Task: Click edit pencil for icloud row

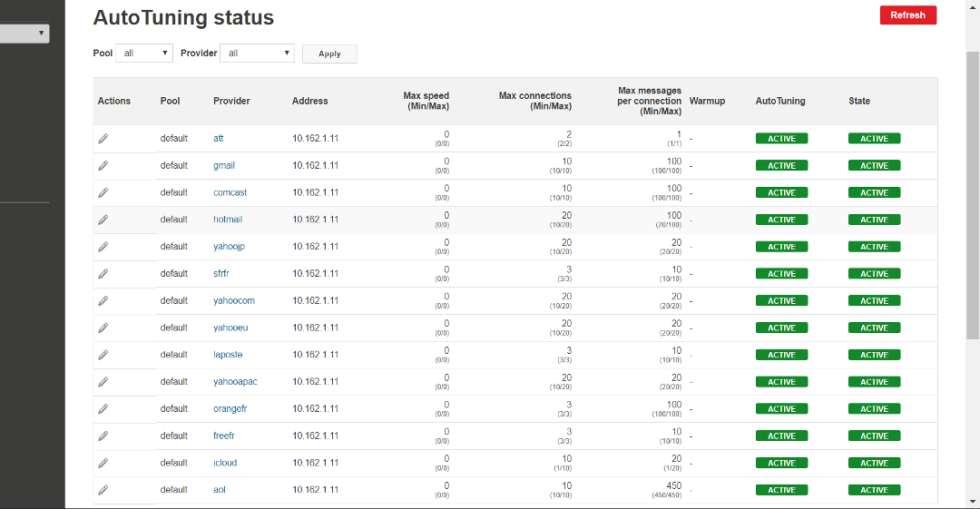Action: click(x=103, y=463)
